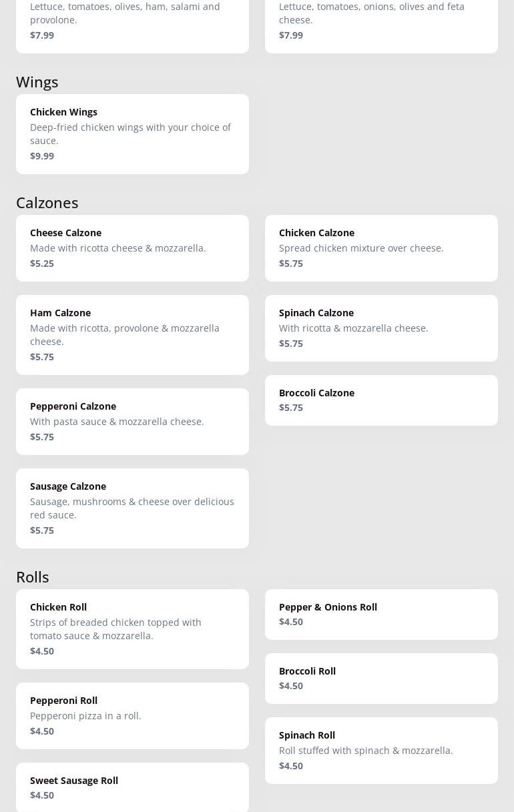Viewport: 514px width, 812px height.
Task: Click the Calzones section heading
Action: pos(47,202)
